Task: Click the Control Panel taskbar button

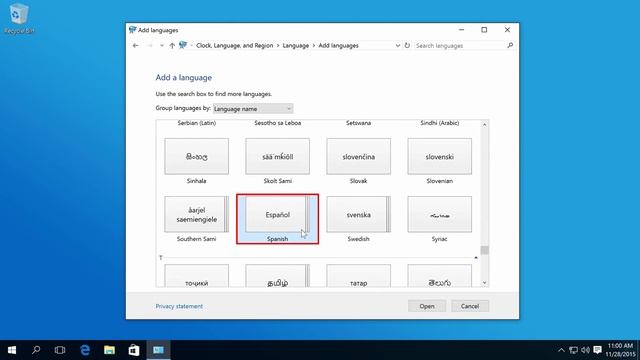Action: pyautogui.click(x=158, y=350)
